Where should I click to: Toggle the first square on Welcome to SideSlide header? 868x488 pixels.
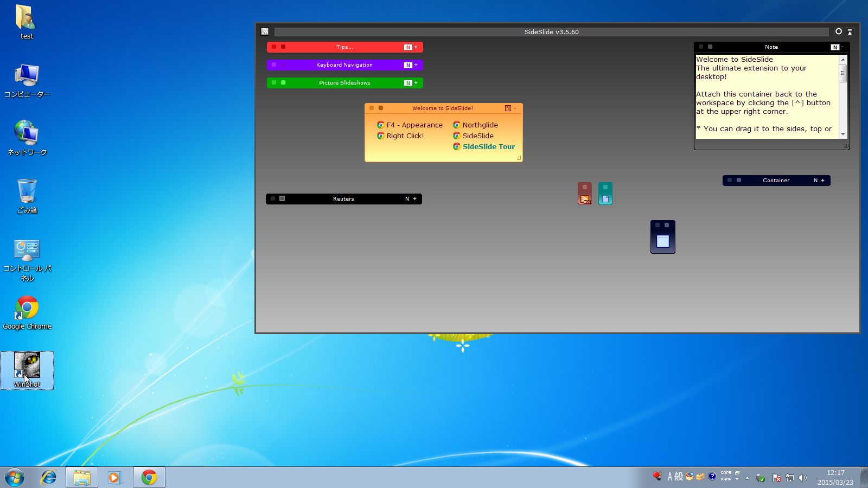tap(372, 108)
